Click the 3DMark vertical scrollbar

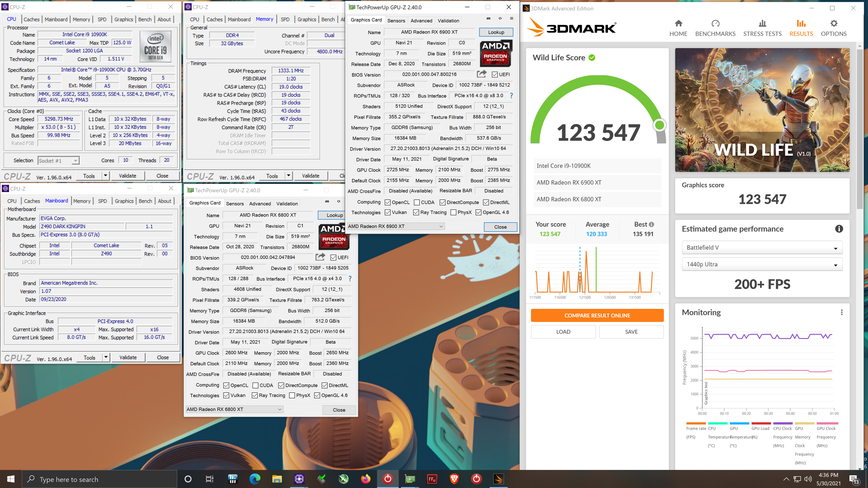pyautogui.click(x=859, y=129)
